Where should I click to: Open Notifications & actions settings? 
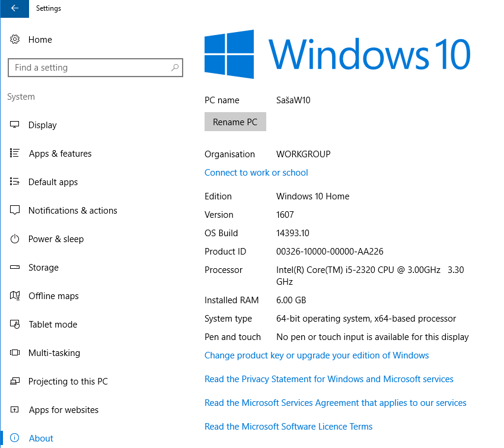tap(73, 211)
